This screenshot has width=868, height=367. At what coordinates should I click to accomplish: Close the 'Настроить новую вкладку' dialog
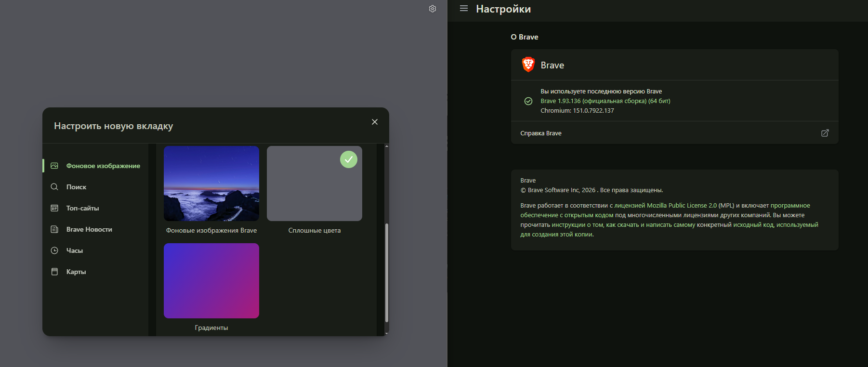(375, 122)
